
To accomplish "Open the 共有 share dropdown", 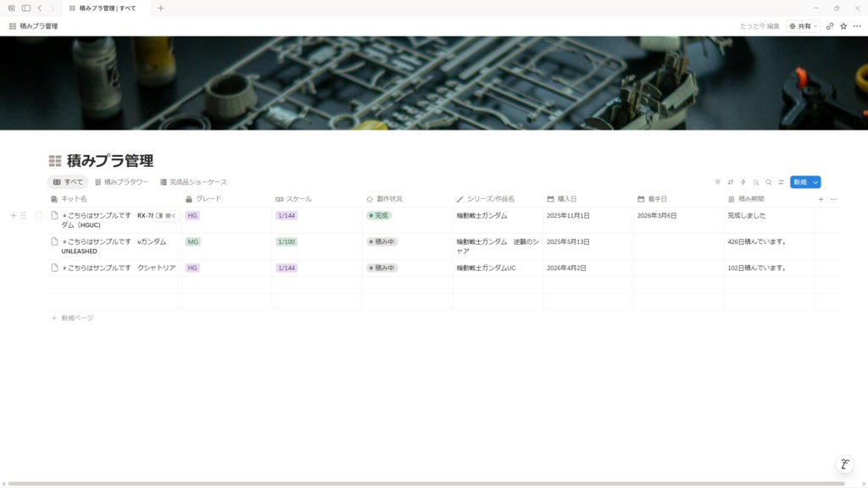I will point(804,26).
